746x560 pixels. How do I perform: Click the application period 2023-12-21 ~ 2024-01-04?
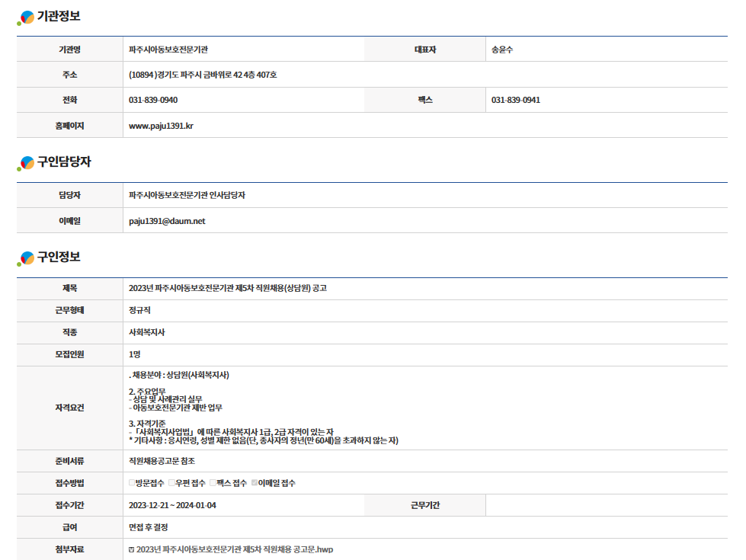tap(172, 505)
